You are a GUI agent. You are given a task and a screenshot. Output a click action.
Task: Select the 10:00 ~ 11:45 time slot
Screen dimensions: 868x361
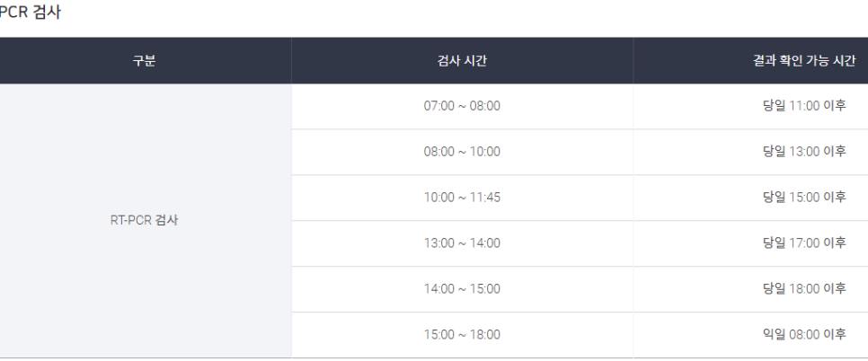[x=462, y=198]
